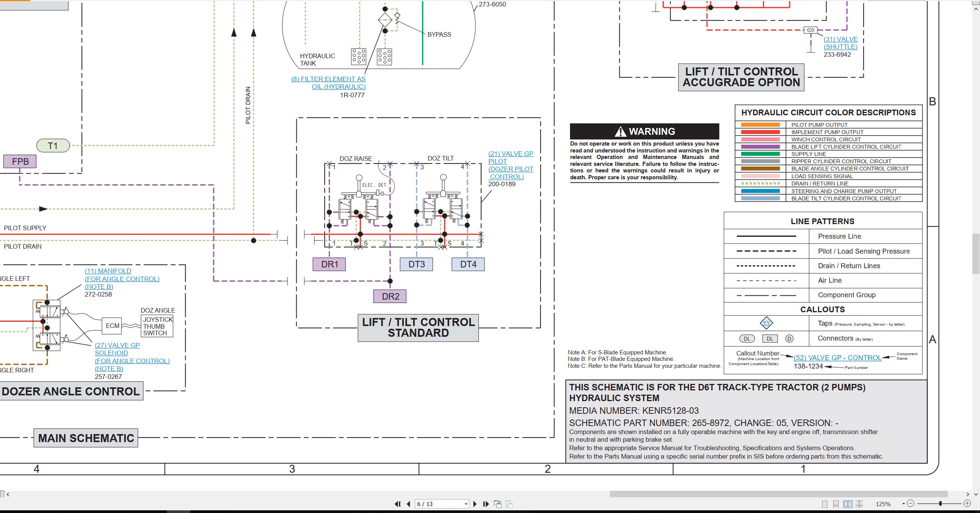
Task: Click the supply line green swatch
Action: [760, 154]
